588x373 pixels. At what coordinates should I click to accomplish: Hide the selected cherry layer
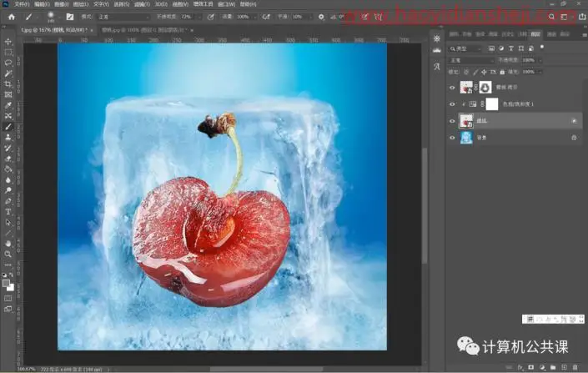[x=452, y=121]
